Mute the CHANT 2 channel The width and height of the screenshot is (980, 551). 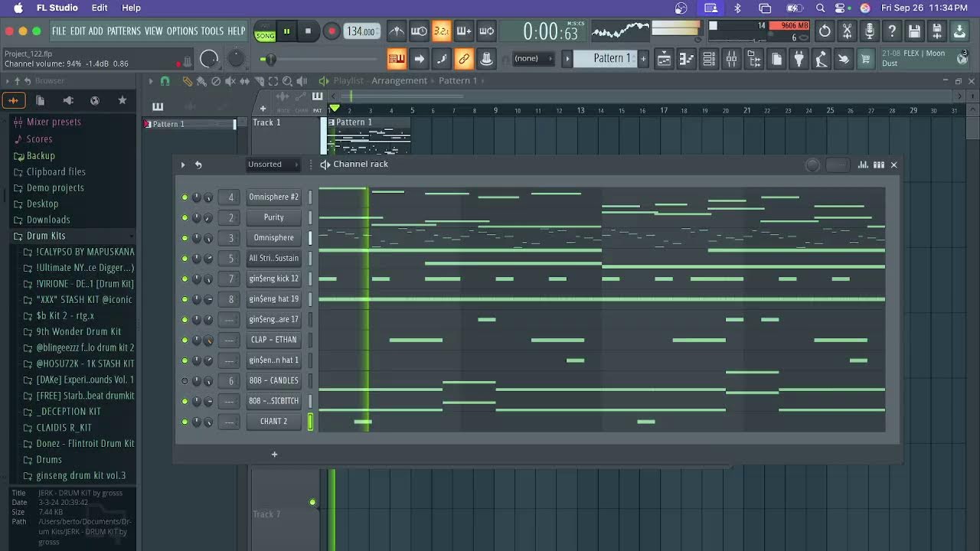(185, 422)
